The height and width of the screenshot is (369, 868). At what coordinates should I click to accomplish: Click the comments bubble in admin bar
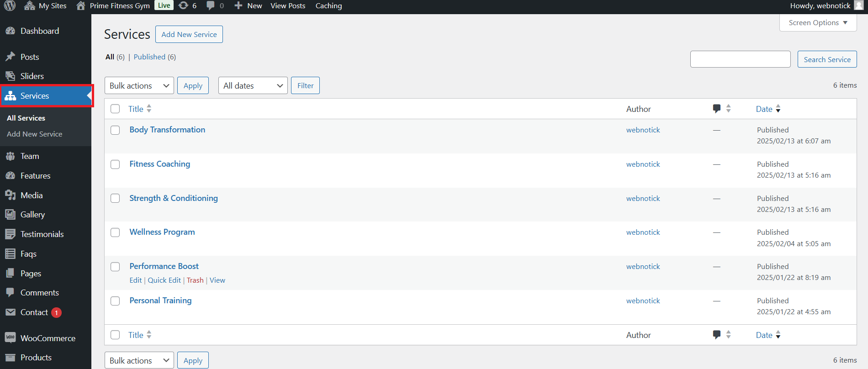click(x=211, y=6)
